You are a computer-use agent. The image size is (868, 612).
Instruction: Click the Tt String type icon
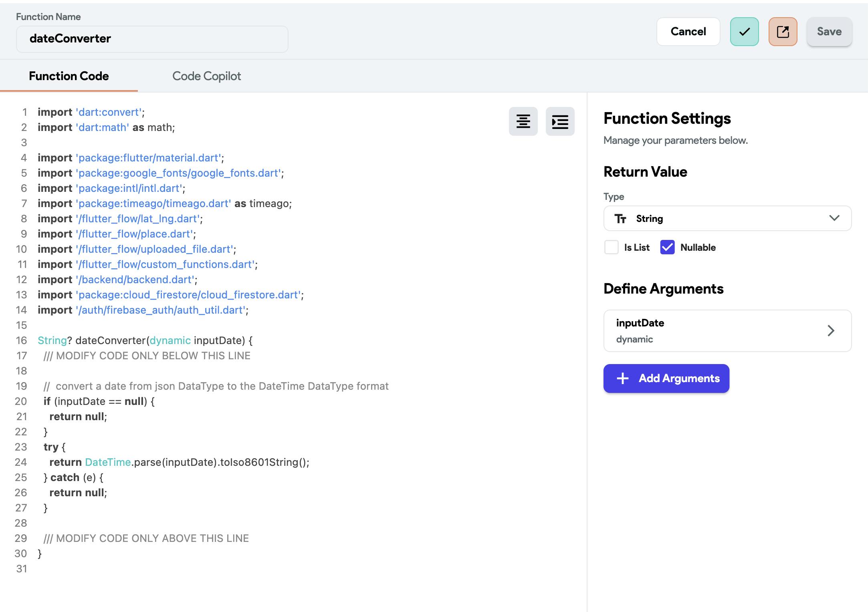[620, 219]
